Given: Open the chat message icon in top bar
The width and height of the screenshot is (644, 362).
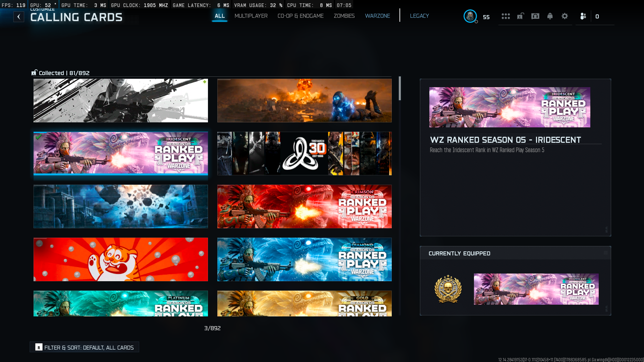Looking at the screenshot, I should 535,16.
